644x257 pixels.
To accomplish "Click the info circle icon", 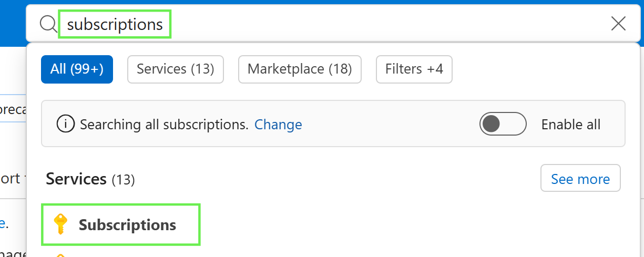I will [66, 125].
